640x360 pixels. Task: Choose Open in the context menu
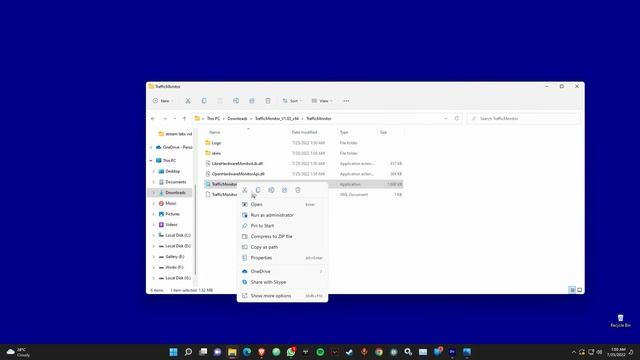282,204
